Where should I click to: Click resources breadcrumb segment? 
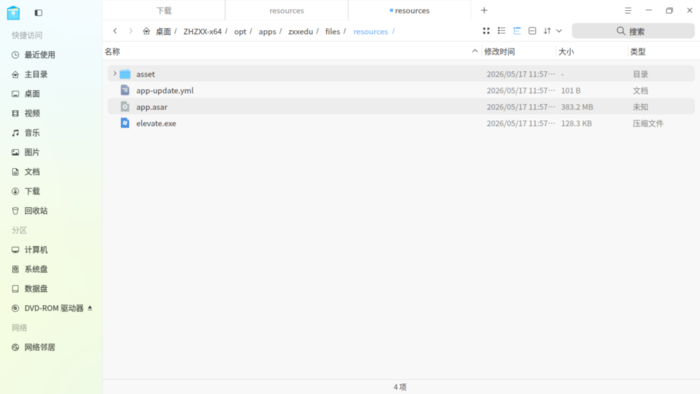coord(371,32)
